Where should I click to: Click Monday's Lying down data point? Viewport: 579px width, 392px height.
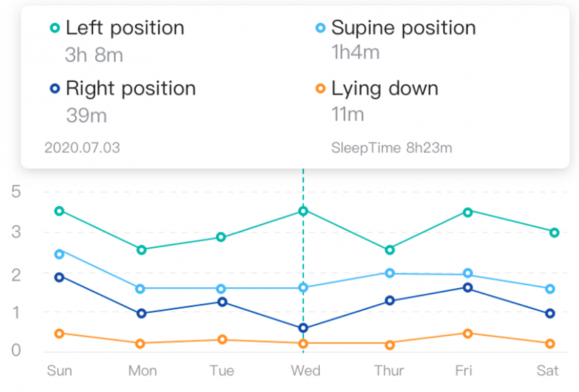[141, 343]
